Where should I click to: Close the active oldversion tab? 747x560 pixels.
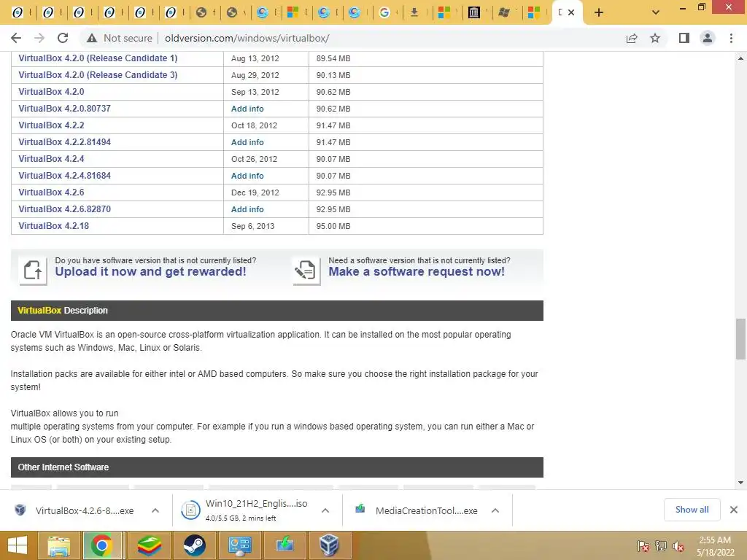click(x=571, y=12)
